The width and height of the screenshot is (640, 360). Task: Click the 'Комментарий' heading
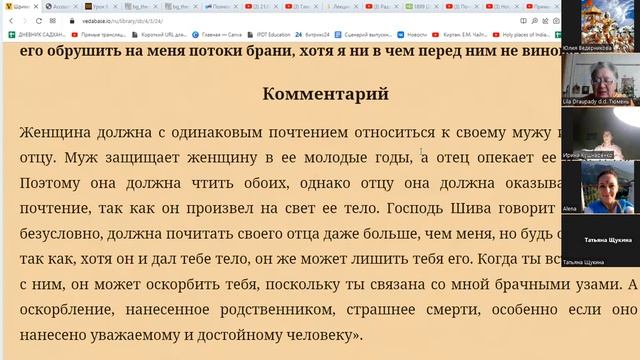pyautogui.click(x=325, y=94)
